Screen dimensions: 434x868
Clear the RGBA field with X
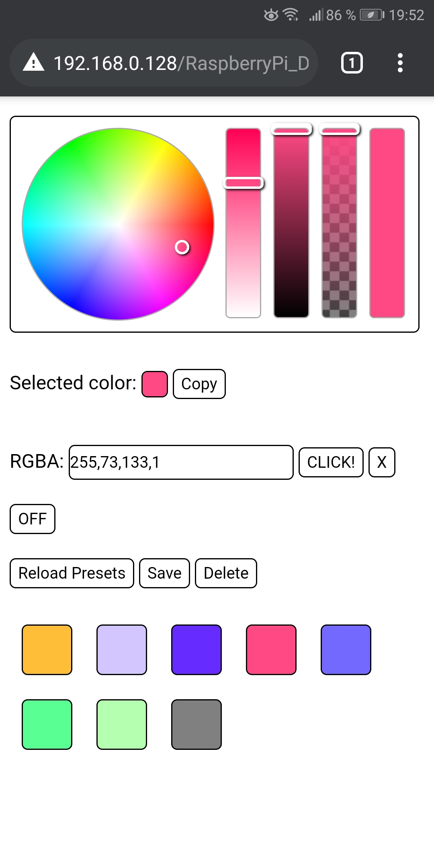pos(382,462)
